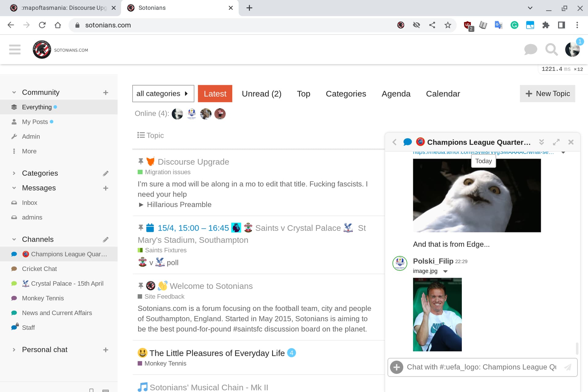
Task: Open the all categories dropdown
Action: point(163,94)
